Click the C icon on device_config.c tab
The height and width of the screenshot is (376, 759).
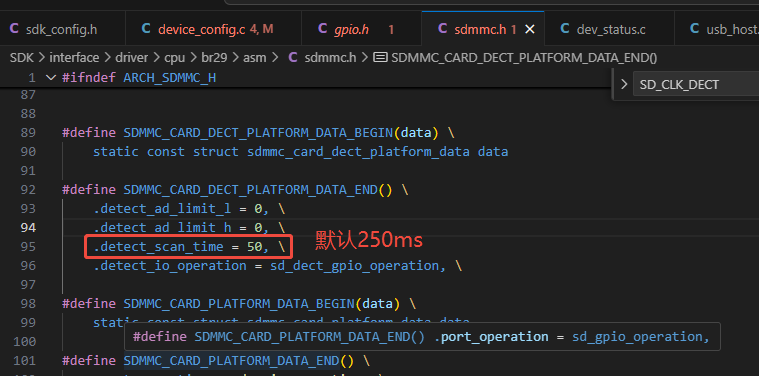click(146, 29)
